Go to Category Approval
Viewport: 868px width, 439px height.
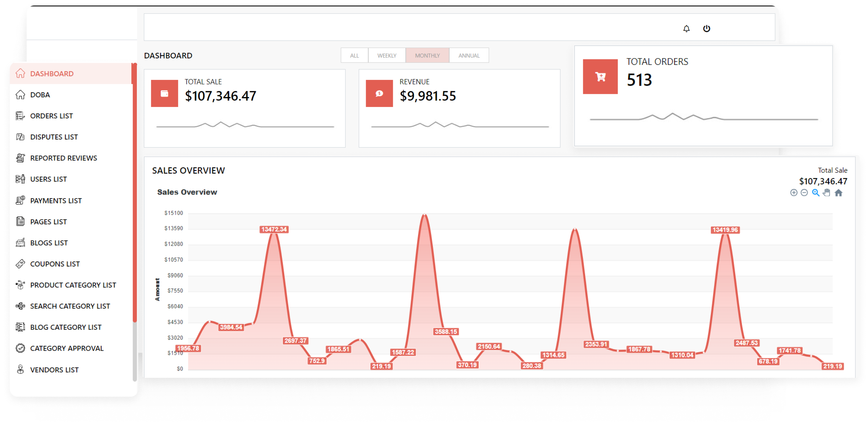pos(67,348)
